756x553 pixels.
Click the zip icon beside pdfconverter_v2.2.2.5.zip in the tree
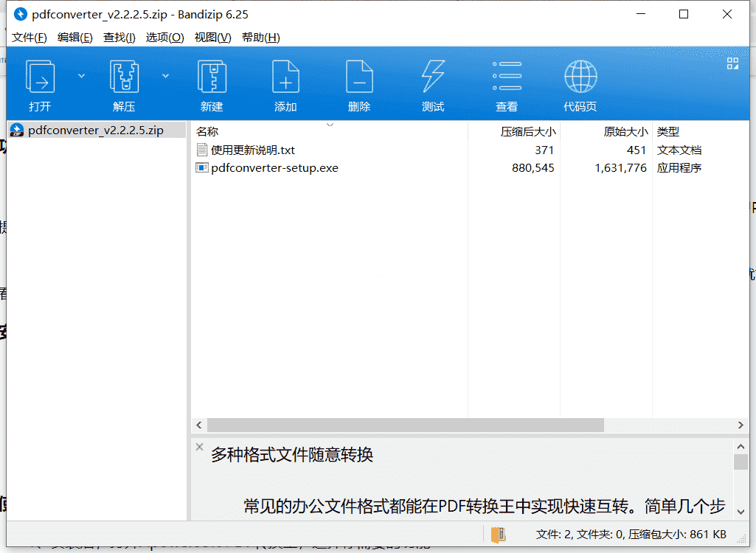[x=17, y=131]
